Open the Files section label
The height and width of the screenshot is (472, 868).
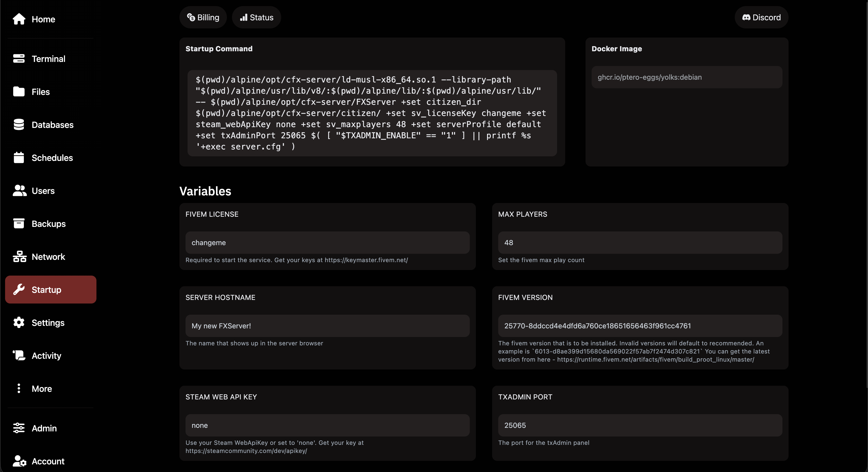(x=40, y=92)
